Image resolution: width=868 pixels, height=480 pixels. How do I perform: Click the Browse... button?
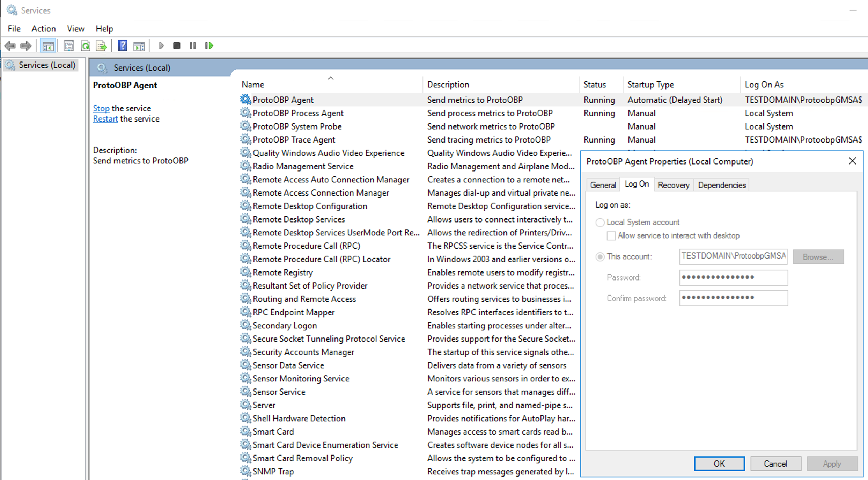pos(818,257)
